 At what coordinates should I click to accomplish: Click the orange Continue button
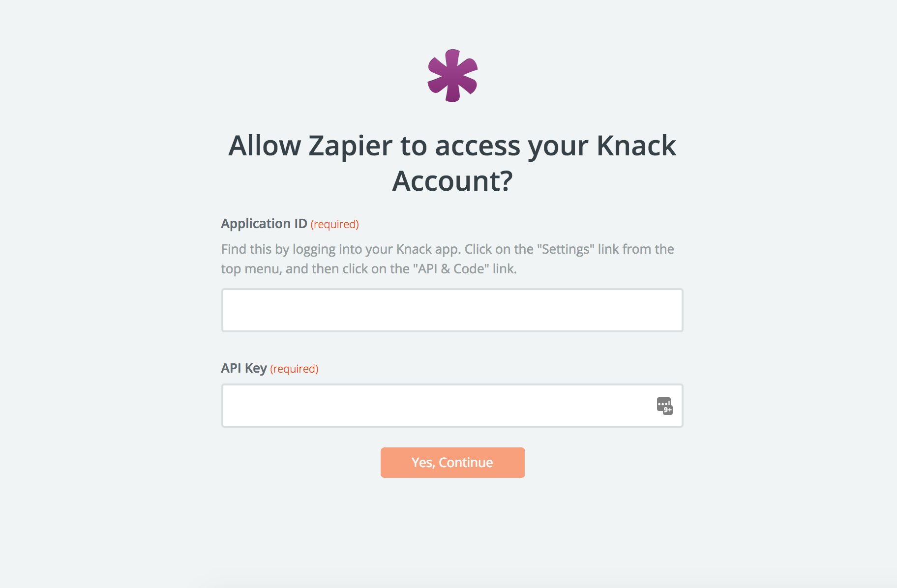[x=452, y=462]
